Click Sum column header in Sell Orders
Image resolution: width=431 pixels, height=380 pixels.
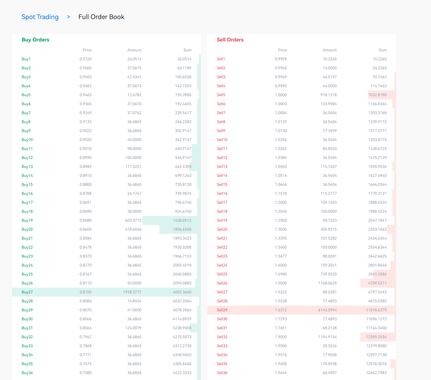click(383, 50)
